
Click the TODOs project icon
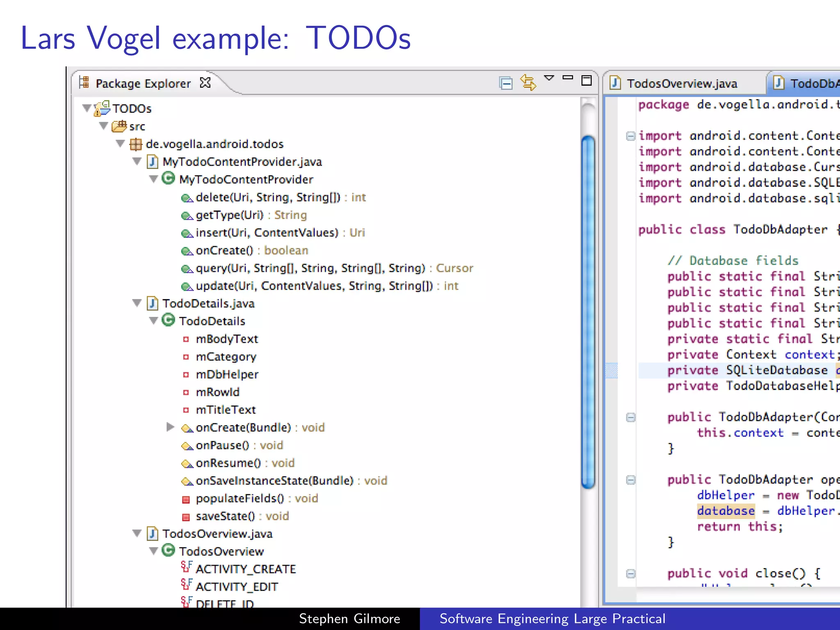click(102, 108)
